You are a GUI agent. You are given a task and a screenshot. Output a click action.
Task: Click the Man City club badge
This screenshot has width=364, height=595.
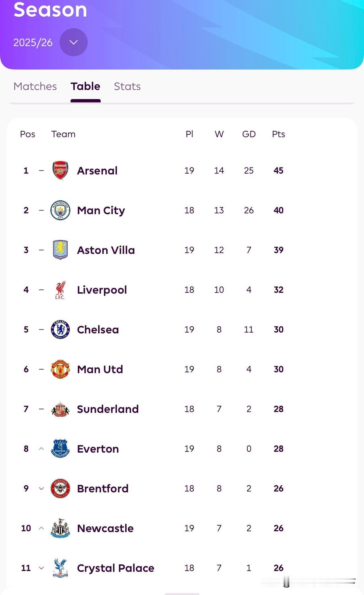[60, 210]
